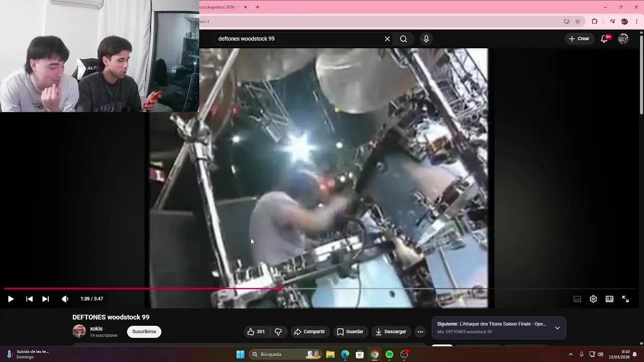Skip to the next video
The image size is (644, 362).
45,299
